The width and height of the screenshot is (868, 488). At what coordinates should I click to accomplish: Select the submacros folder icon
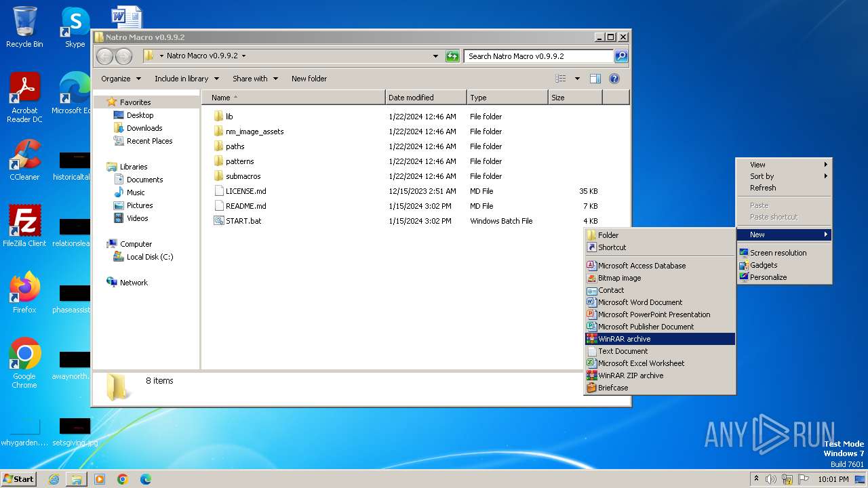point(218,176)
